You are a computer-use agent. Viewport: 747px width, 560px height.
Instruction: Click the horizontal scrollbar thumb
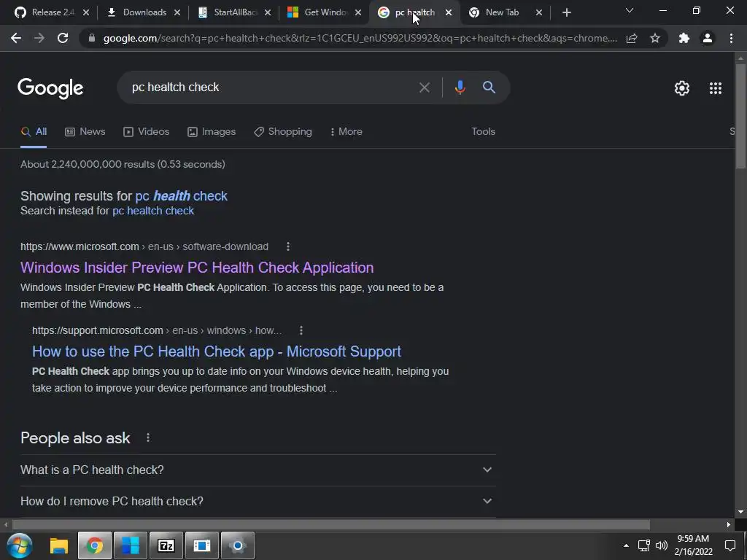click(330, 525)
